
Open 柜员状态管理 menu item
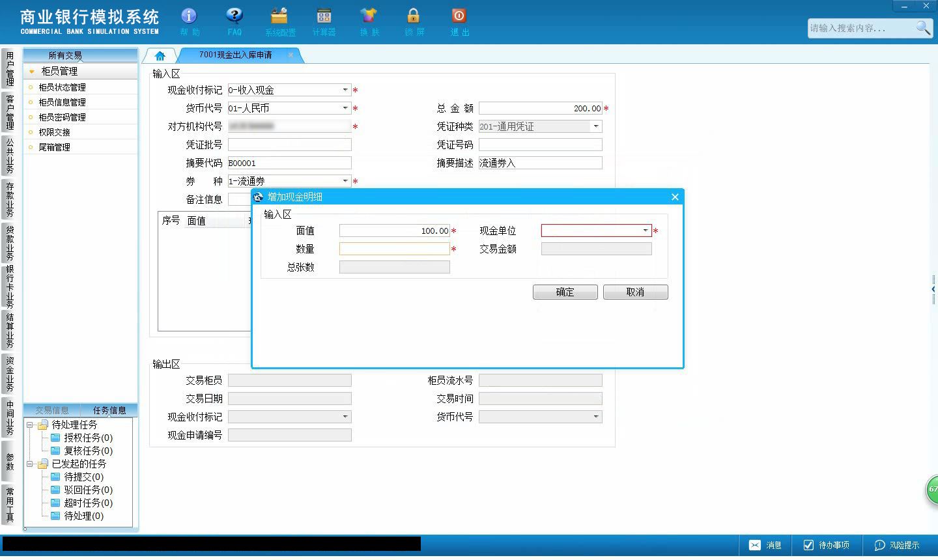coord(62,87)
